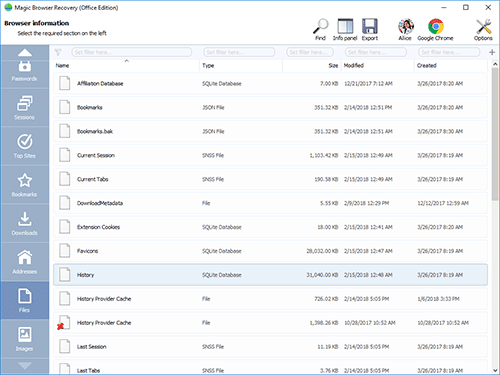Open the Sessions section in sidebar
Viewport: 500px width, 375px height.
click(x=25, y=108)
